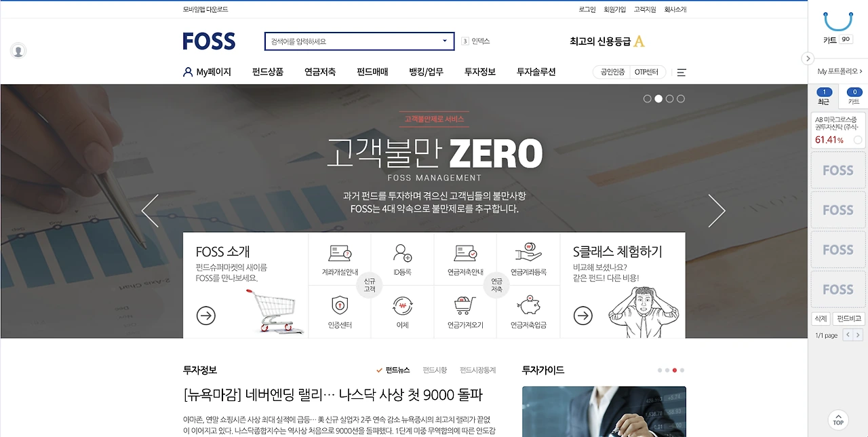
Task: Expand My 포트폴리오 link
Action: [x=840, y=71]
